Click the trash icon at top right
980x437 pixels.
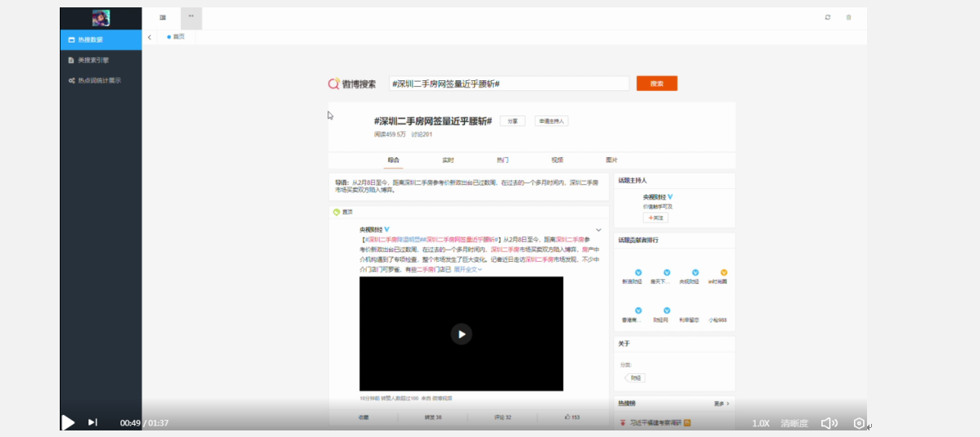click(848, 17)
